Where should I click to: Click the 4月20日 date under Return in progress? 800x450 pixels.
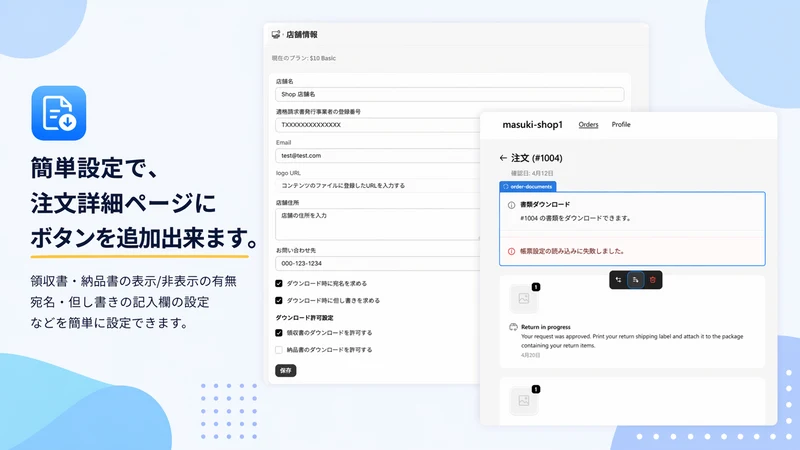[530, 355]
